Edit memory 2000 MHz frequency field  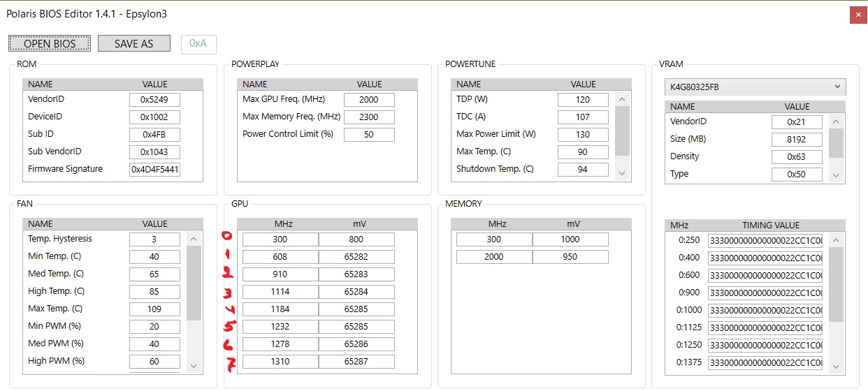pos(494,256)
